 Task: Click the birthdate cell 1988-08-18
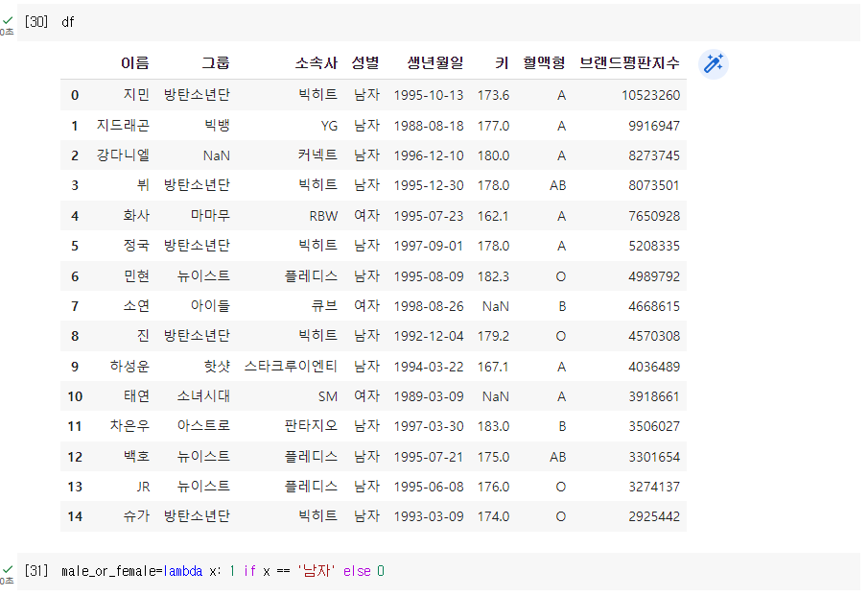tap(429, 126)
